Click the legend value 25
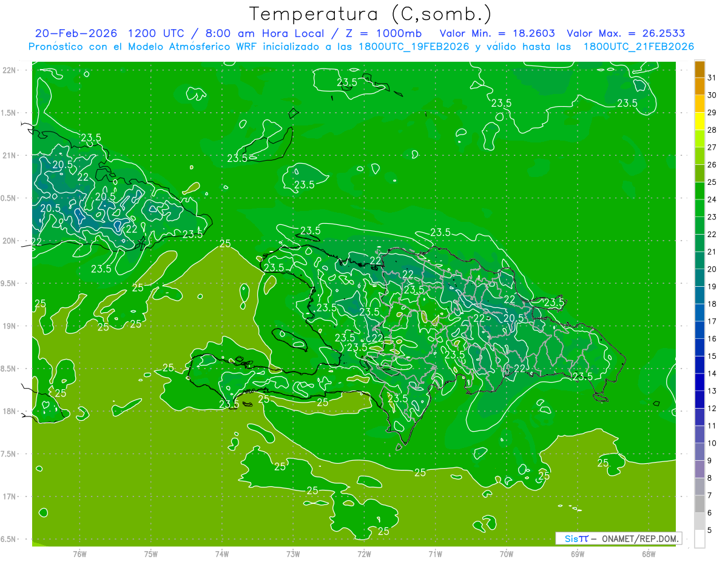The height and width of the screenshot is (562, 728). (712, 182)
